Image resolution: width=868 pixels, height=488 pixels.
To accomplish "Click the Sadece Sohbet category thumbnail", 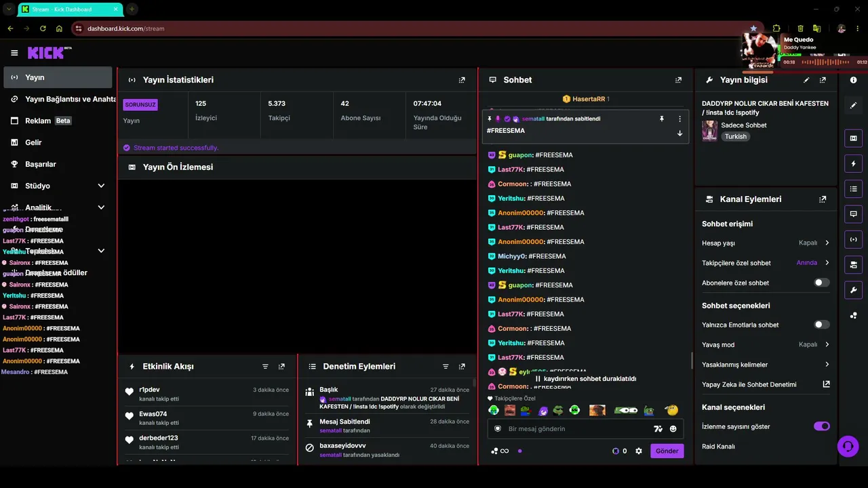I will (709, 131).
